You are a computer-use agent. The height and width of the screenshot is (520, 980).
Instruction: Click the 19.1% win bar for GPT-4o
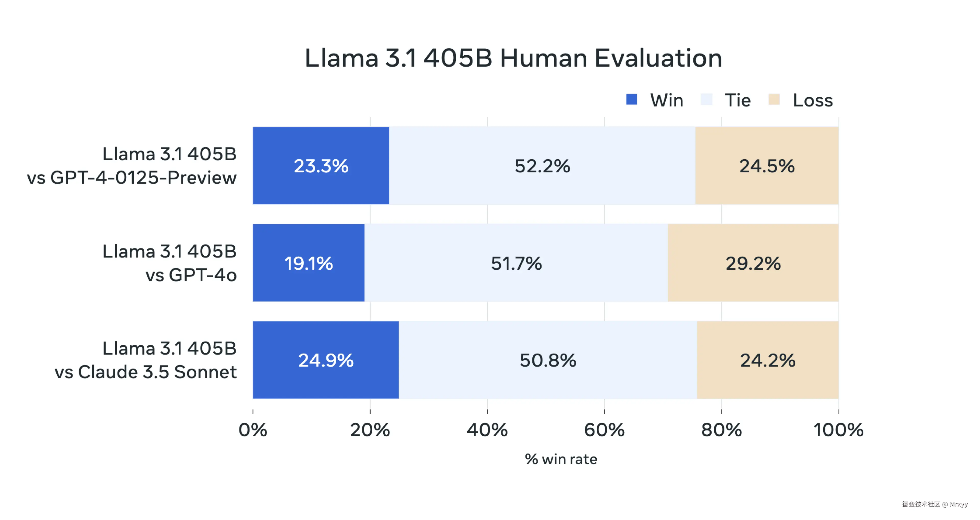click(x=309, y=263)
